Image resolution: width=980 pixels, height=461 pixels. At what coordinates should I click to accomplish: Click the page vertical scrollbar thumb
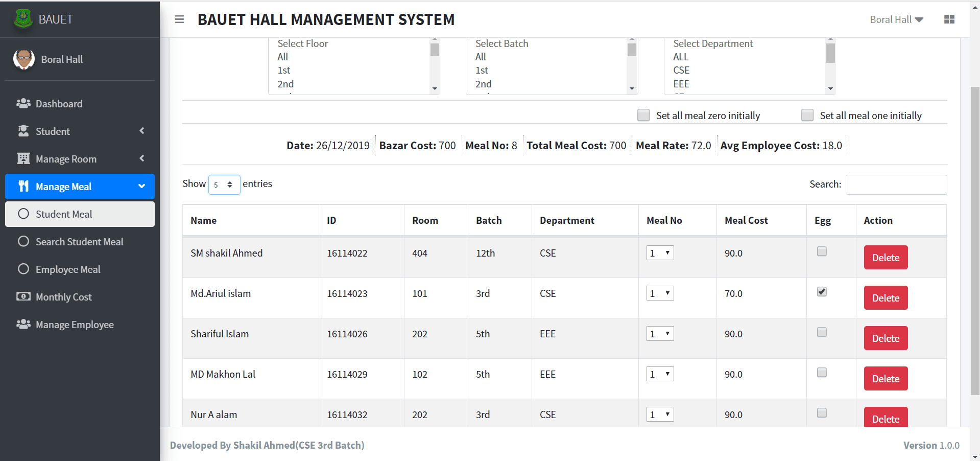pos(975,240)
